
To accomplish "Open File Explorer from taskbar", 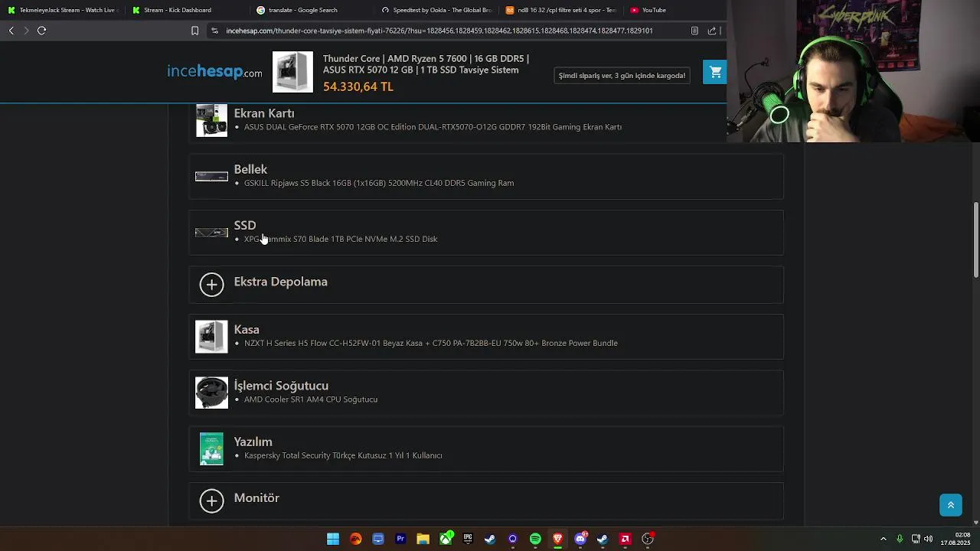I will click(x=423, y=539).
